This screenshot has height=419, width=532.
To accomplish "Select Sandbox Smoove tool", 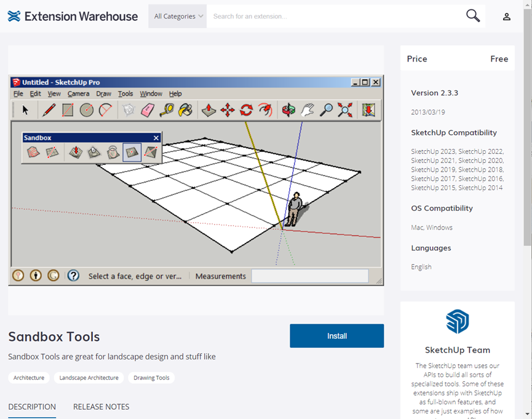I will tap(75, 152).
